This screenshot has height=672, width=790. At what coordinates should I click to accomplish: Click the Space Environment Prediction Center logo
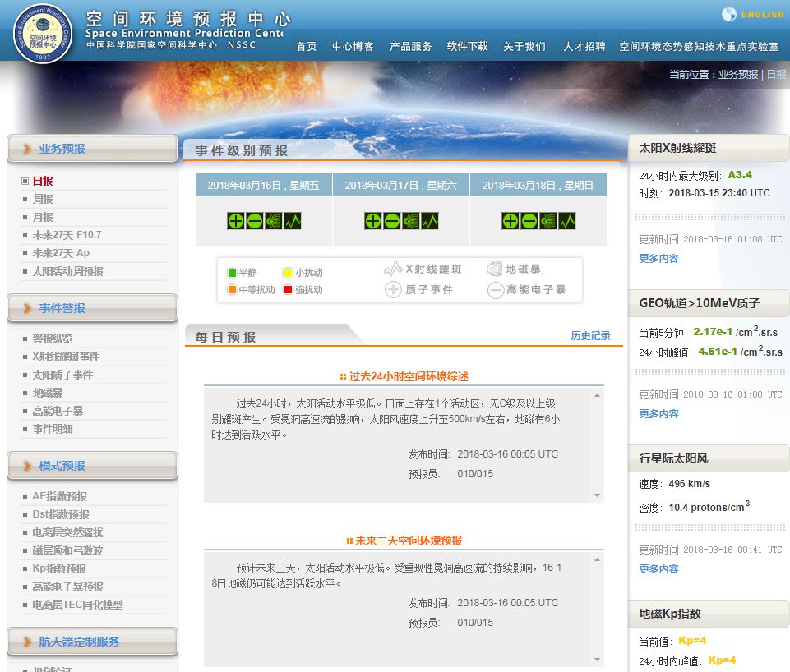tap(42, 33)
